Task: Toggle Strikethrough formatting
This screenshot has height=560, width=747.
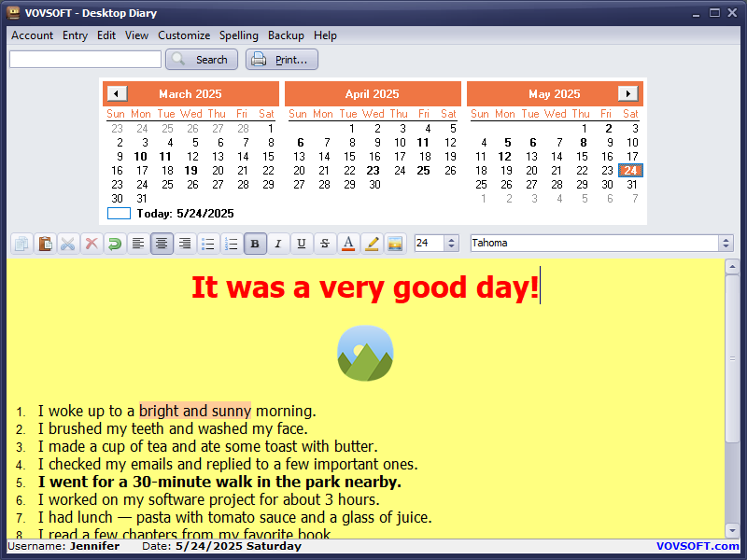Action: click(325, 244)
